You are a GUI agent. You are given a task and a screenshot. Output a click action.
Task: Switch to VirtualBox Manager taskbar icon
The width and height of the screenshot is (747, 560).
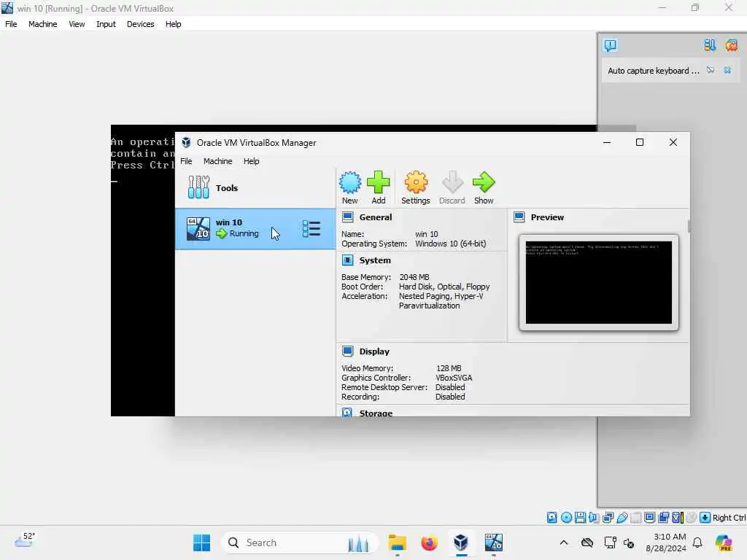461,542
